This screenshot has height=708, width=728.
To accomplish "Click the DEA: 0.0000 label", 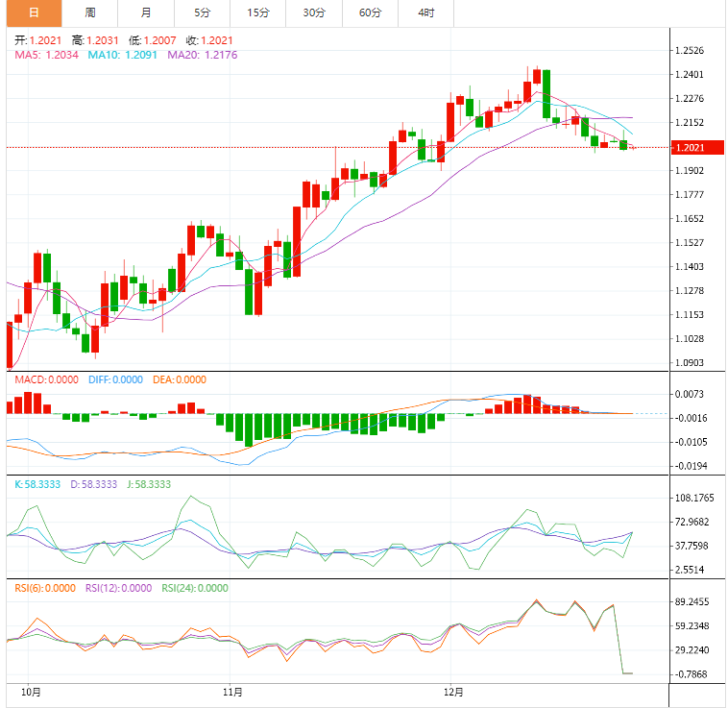I will point(180,379).
